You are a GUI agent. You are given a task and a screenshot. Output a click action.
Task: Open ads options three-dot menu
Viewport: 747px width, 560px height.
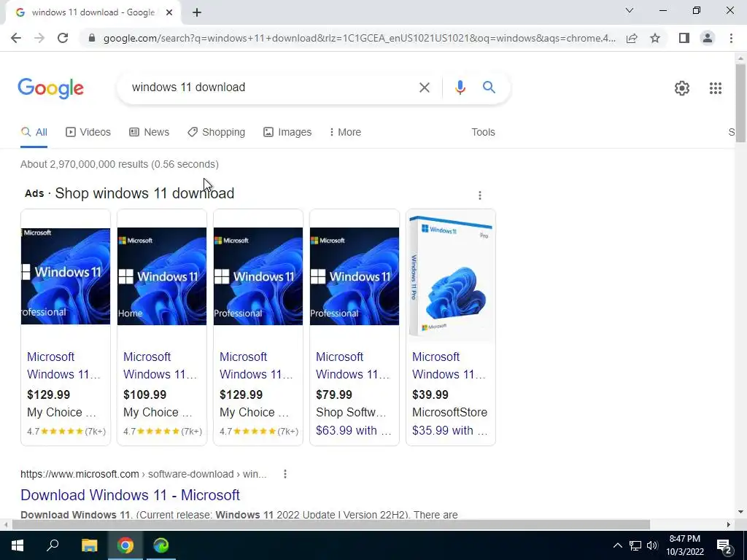point(480,195)
